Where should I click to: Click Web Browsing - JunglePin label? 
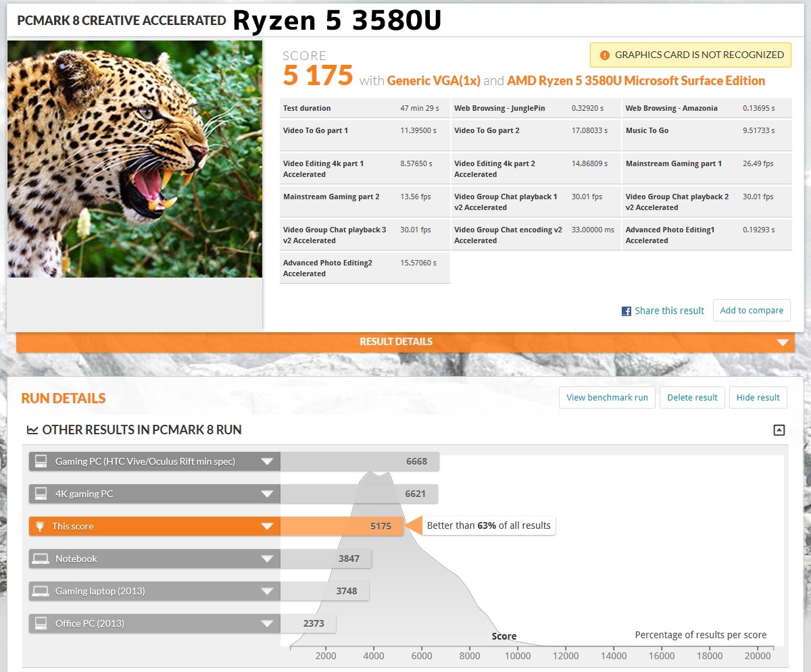click(x=499, y=108)
